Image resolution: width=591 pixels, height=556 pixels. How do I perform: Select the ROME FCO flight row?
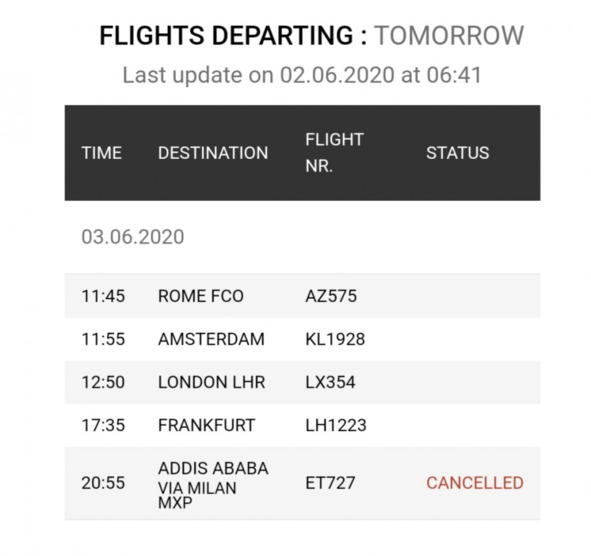click(302, 296)
